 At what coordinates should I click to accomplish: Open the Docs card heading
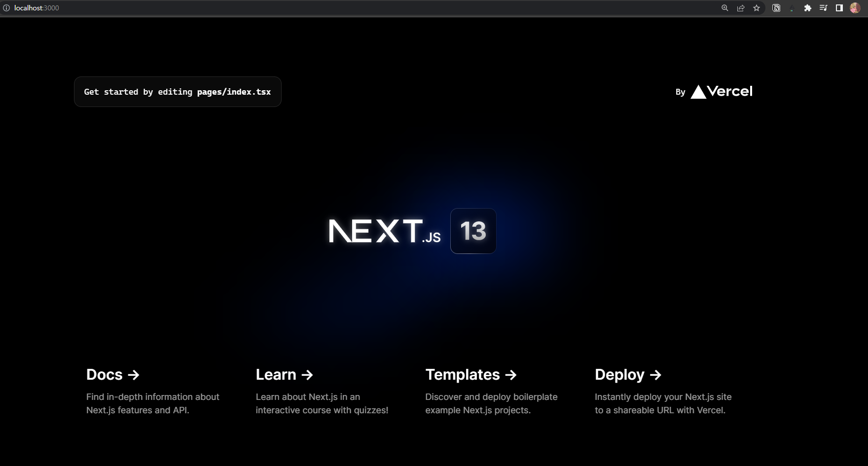[x=113, y=375]
